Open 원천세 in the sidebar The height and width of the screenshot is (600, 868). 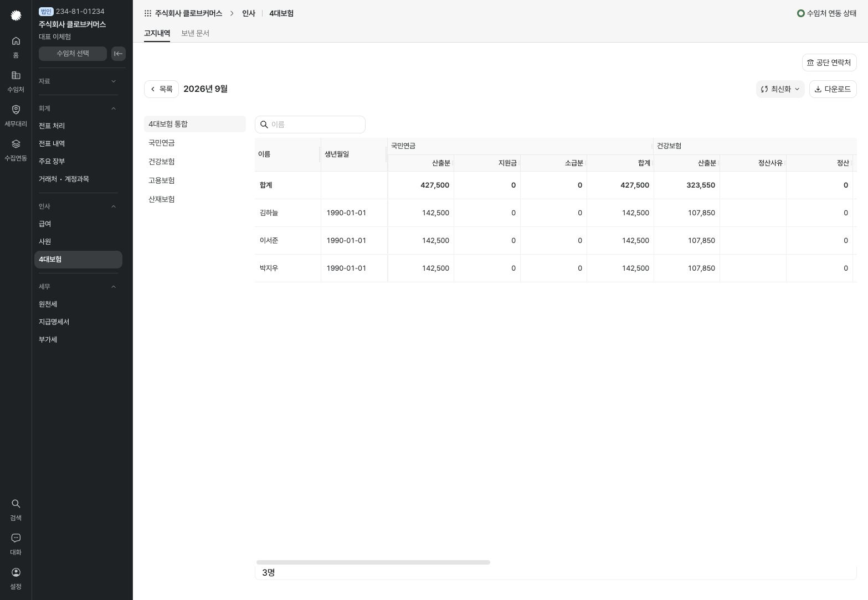(78, 304)
